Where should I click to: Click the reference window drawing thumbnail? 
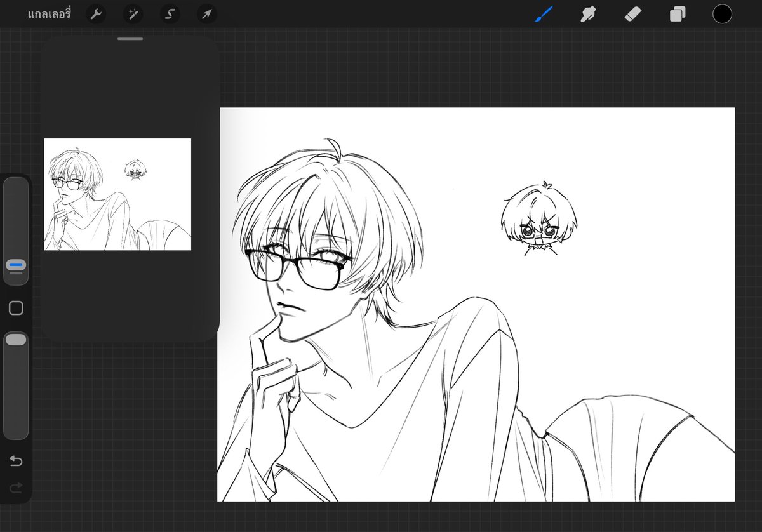tap(117, 194)
